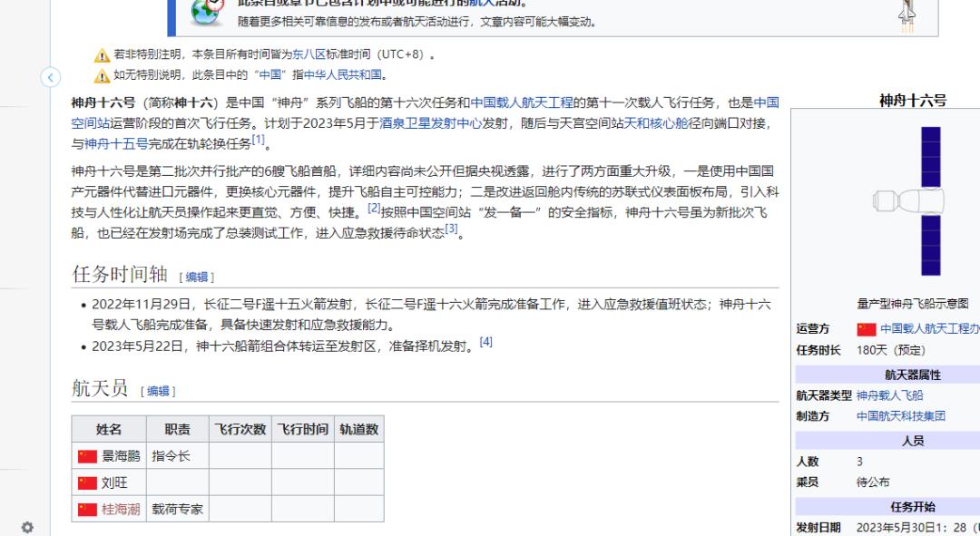Collapse the sidebar using the left chevron arrow
Screen dimensions: 980x536
point(51,78)
